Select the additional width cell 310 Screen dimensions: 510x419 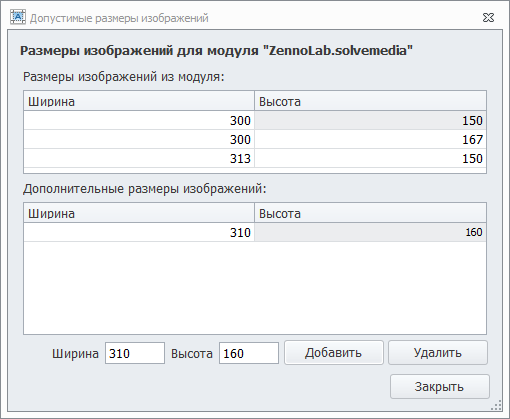tap(139, 232)
